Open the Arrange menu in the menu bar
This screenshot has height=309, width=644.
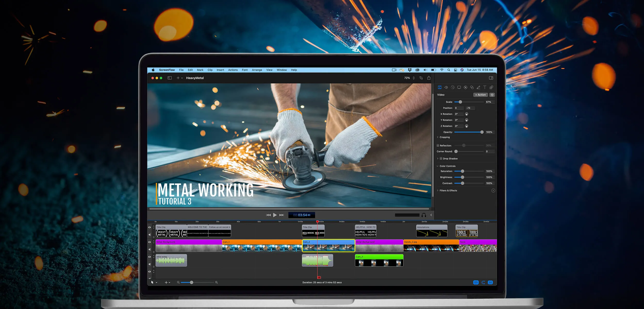coord(257,70)
